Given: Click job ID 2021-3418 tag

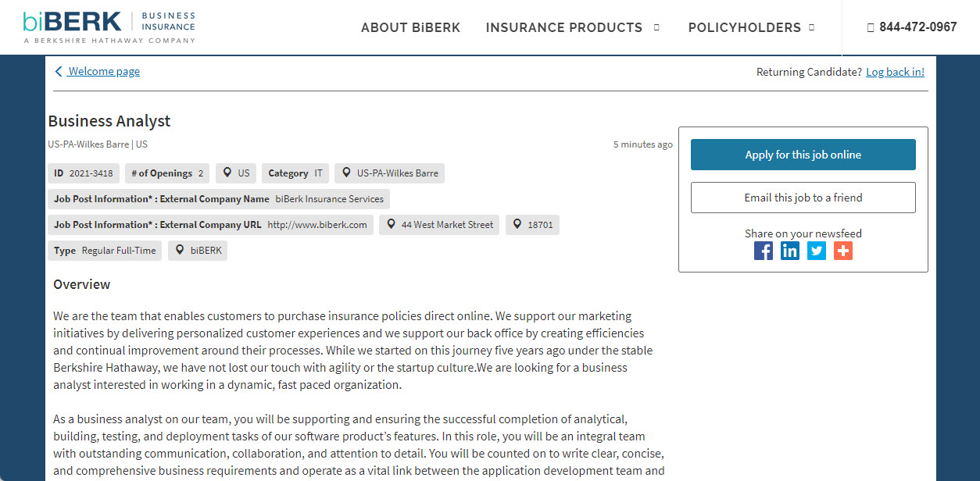Looking at the screenshot, I should (83, 173).
